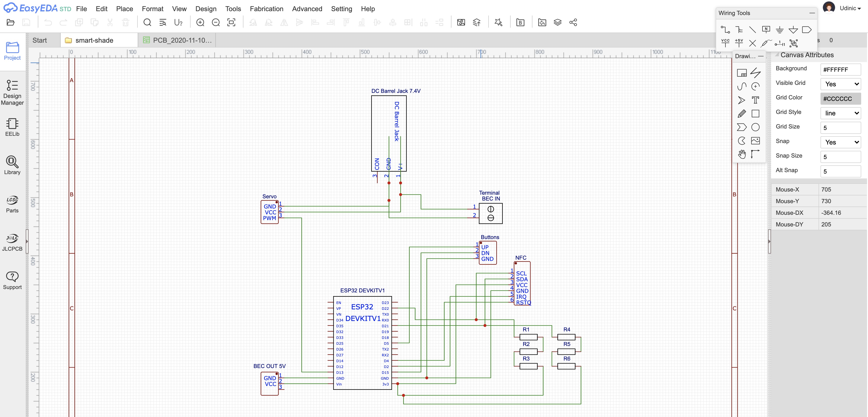The height and width of the screenshot is (417, 868).
Task: Open the Fabrication menu
Action: coord(266,9)
